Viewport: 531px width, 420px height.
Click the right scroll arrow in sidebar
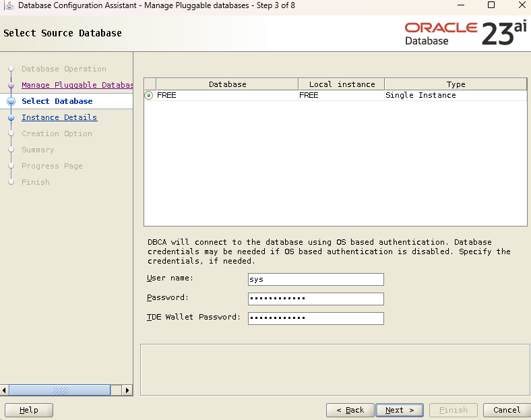(127, 390)
